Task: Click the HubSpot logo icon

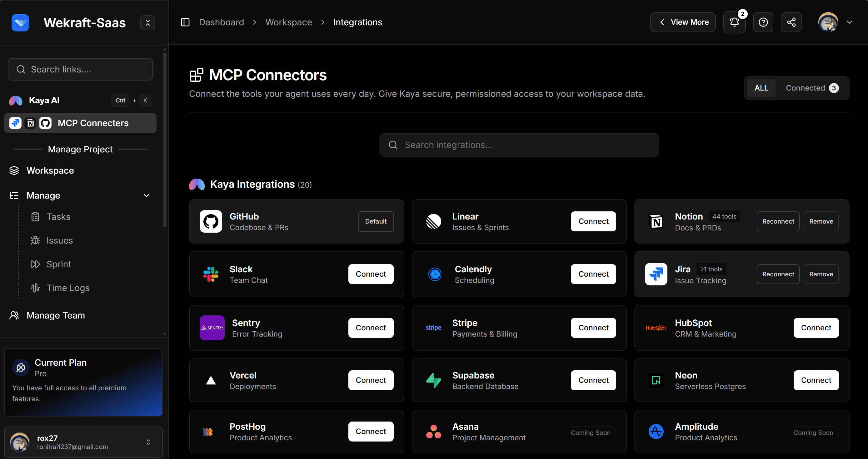Action: click(656, 328)
